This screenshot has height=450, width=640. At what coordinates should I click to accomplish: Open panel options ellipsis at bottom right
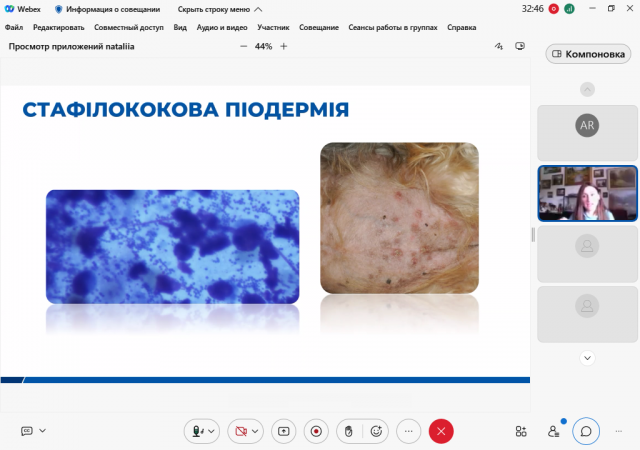pos(619,431)
